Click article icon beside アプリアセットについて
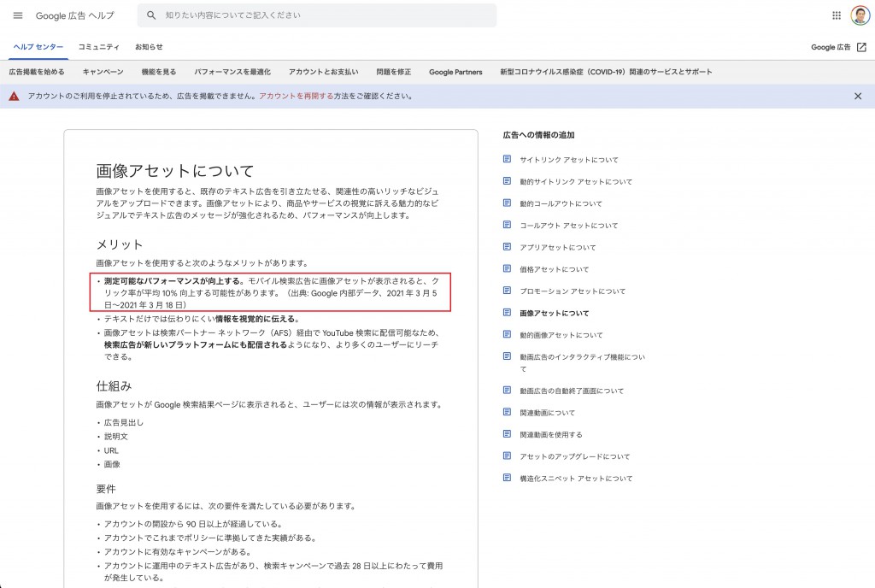This screenshot has width=875, height=588. coord(507,247)
